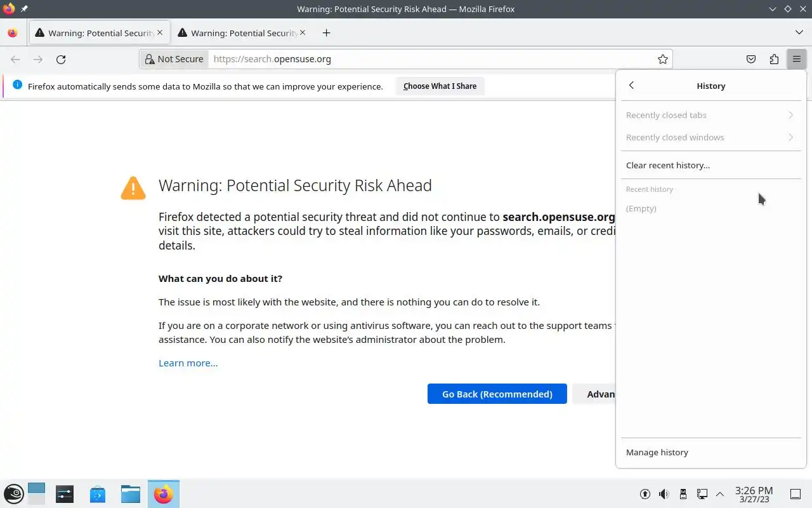Click the orange warning triangle icon
The width and height of the screenshot is (812, 508).
pos(133,188)
